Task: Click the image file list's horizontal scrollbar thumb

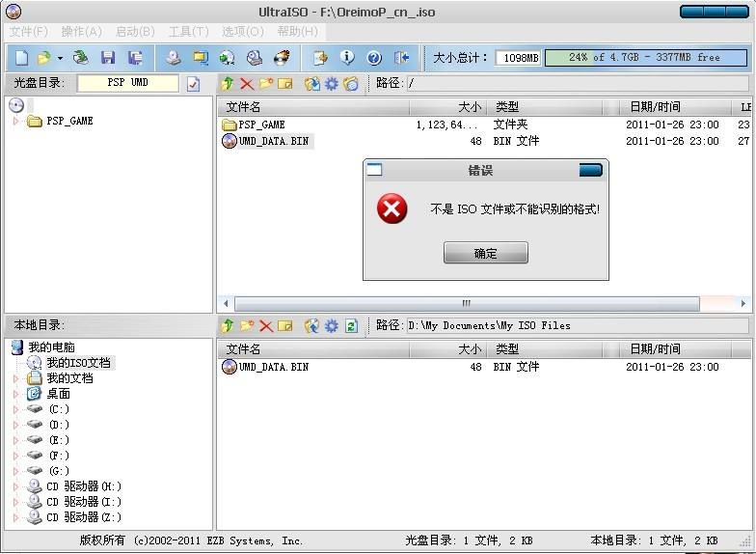Action: [467, 303]
